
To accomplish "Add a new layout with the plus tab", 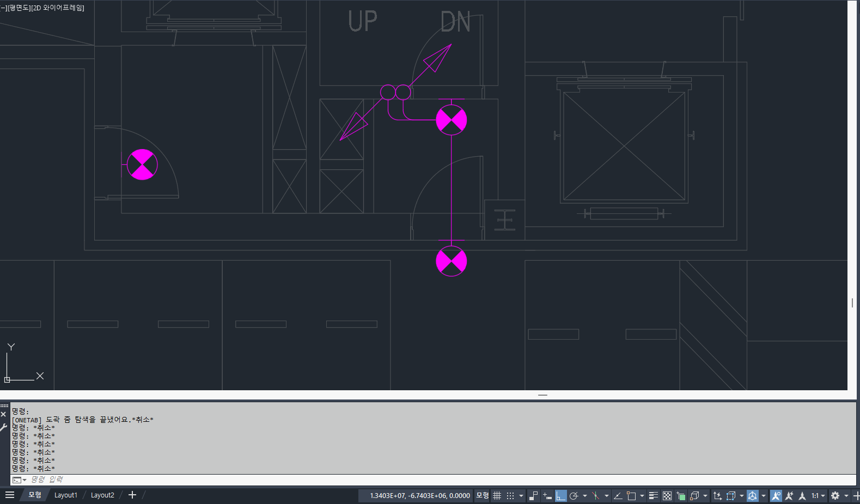I will tap(132, 495).
